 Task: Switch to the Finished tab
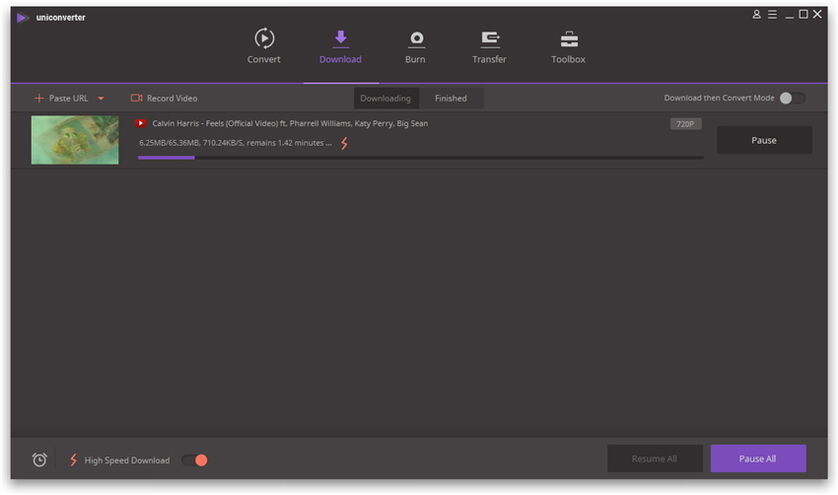coord(451,98)
